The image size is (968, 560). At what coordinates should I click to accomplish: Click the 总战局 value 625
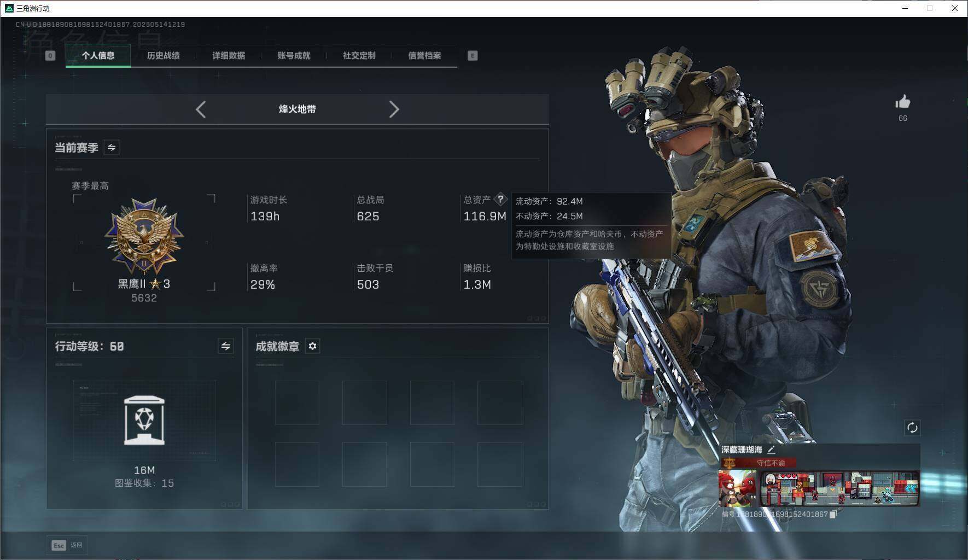click(368, 217)
